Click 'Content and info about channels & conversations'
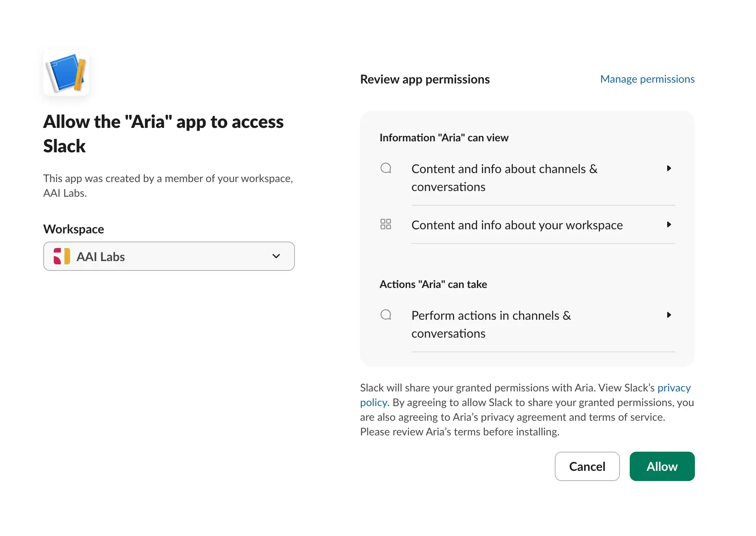This screenshot has width=756, height=536. 527,178
